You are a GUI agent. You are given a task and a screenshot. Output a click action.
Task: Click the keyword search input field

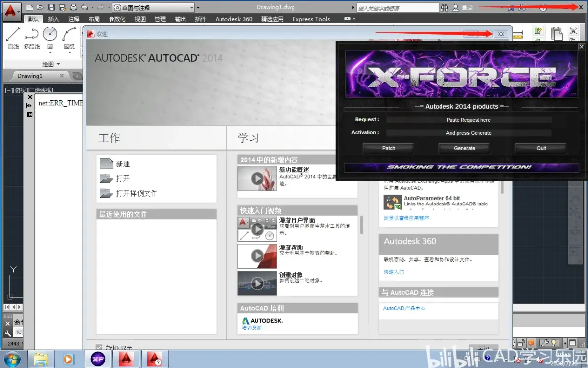[x=398, y=8]
